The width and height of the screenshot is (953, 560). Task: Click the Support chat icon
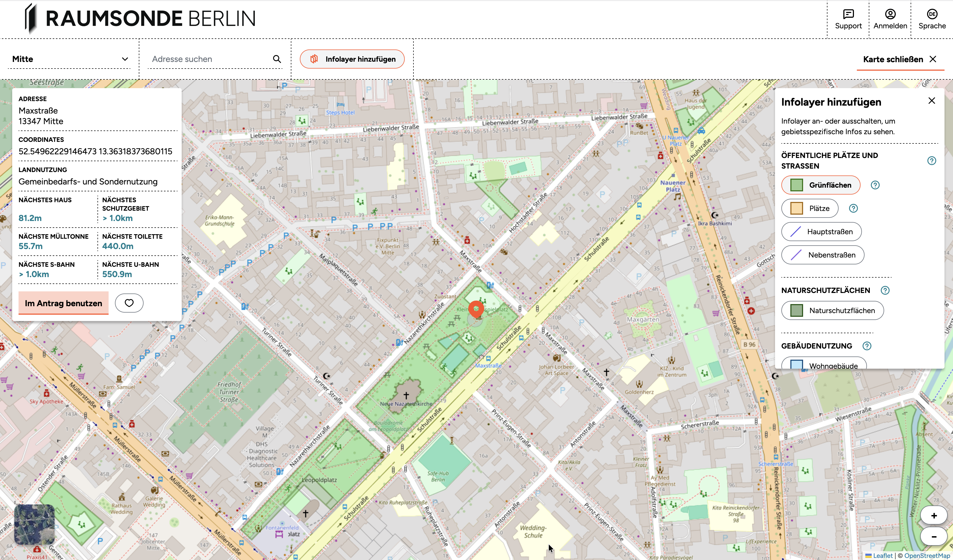click(848, 14)
